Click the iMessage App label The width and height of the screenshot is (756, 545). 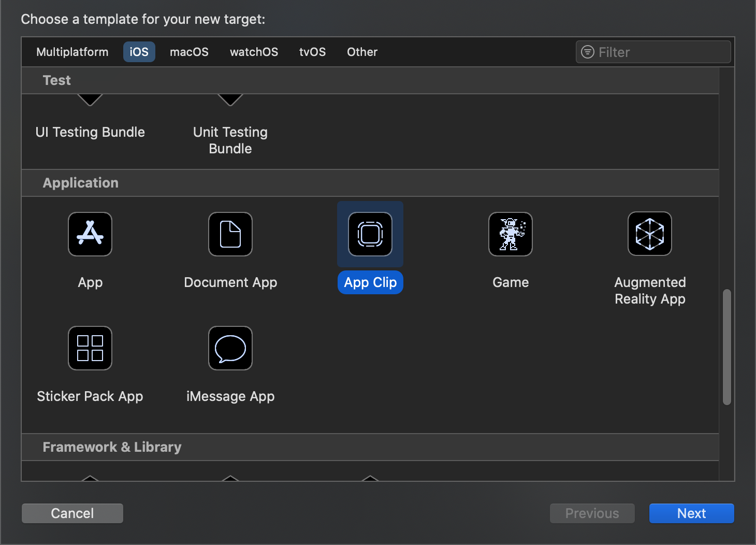[230, 396]
